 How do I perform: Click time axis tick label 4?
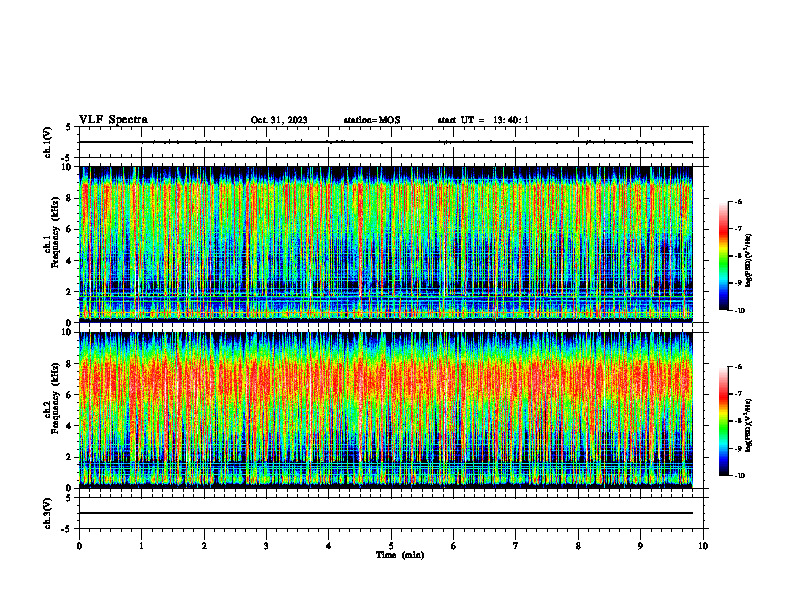click(x=329, y=546)
